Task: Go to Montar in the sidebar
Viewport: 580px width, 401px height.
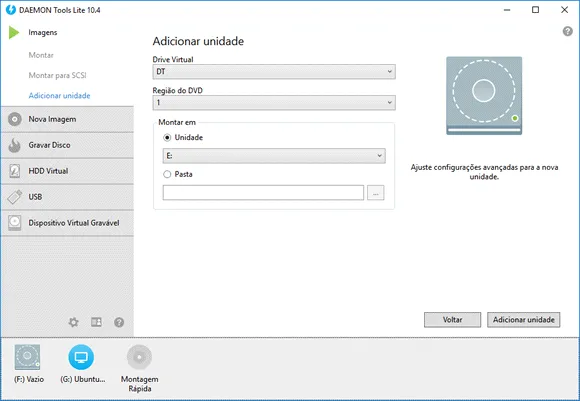Action: pyautogui.click(x=41, y=55)
